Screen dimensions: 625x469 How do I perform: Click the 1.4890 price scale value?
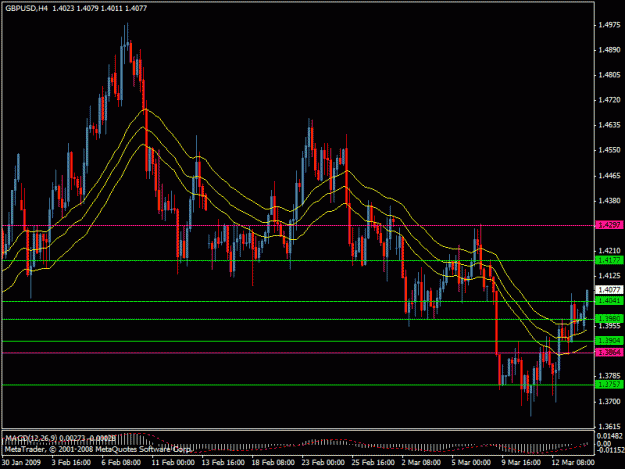tap(609, 50)
